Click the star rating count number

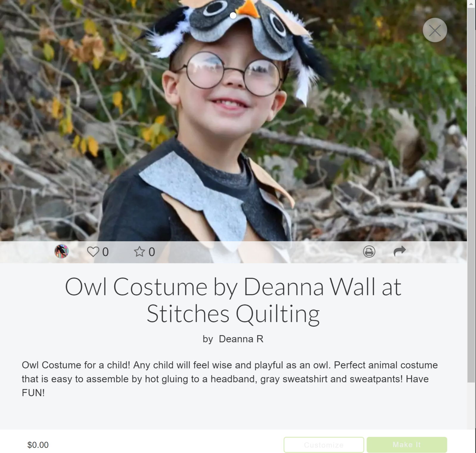click(152, 252)
